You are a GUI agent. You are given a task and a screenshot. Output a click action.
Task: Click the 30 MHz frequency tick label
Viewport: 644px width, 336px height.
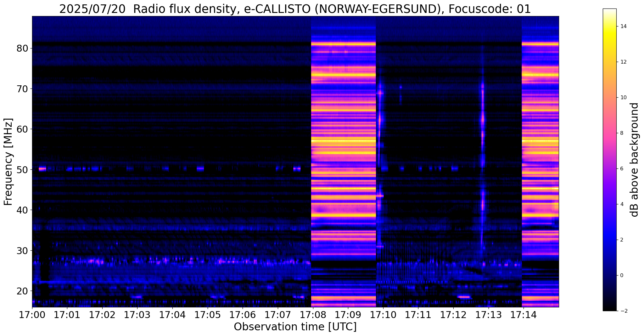click(x=23, y=250)
